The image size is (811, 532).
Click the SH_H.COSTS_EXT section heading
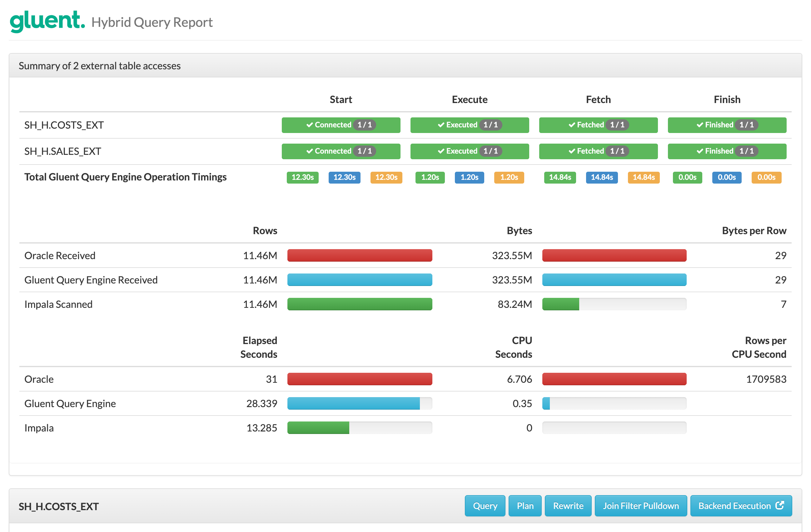[59, 507]
